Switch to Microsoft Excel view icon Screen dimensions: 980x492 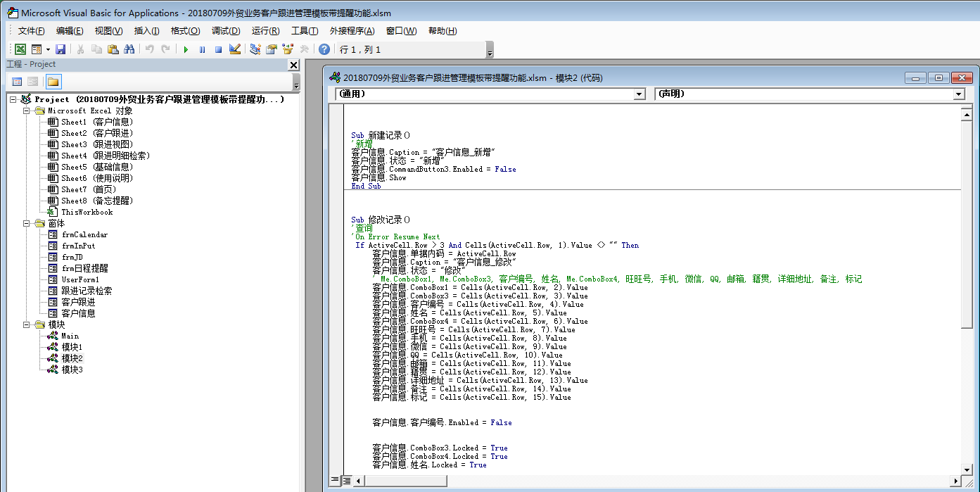20,49
